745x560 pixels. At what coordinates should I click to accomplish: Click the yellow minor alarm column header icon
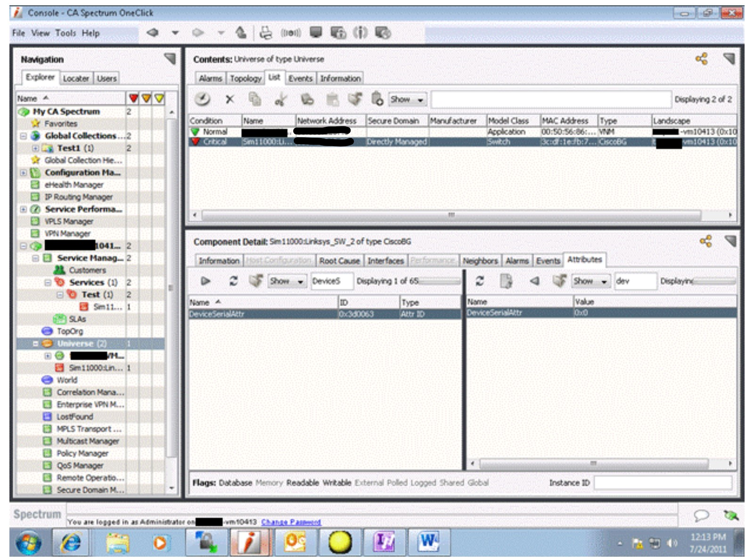pos(159,98)
